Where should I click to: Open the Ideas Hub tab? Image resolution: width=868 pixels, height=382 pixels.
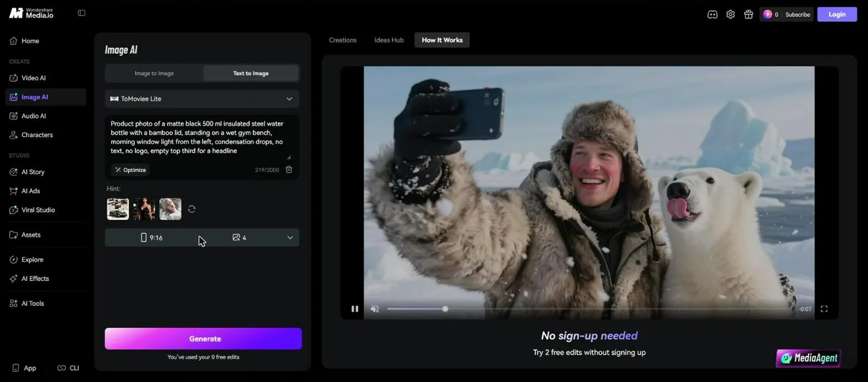389,40
